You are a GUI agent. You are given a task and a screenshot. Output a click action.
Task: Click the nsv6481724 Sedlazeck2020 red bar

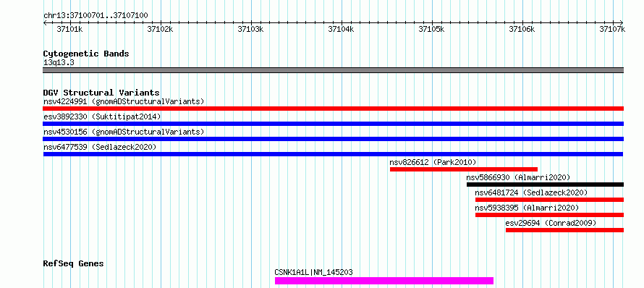pyautogui.click(x=549, y=200)
